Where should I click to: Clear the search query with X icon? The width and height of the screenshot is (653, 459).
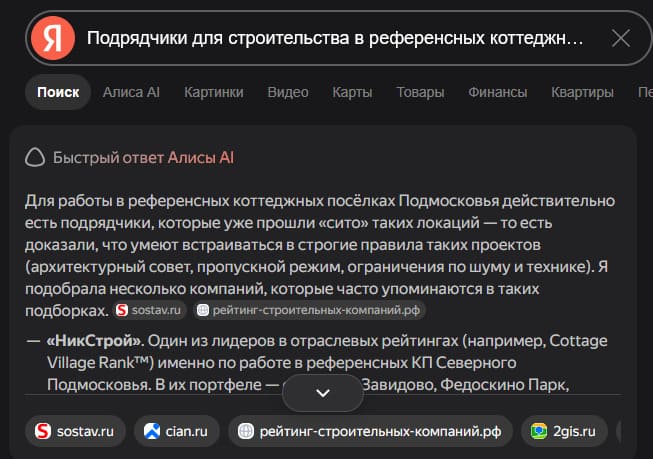click(621, 38)
